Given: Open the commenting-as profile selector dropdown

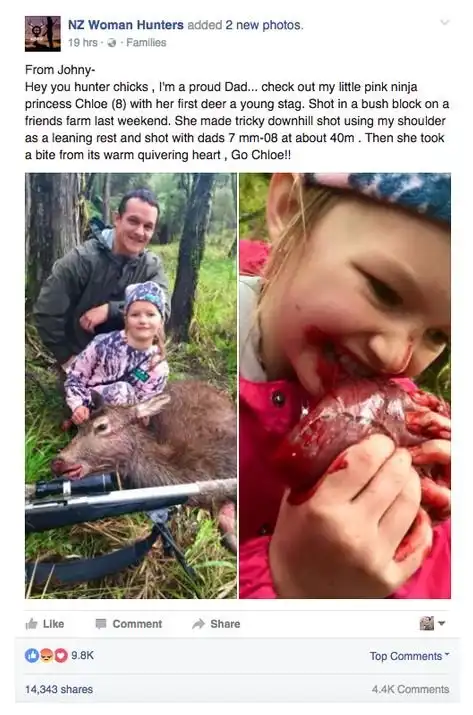Looking at the screenshot, I should 432,623.
